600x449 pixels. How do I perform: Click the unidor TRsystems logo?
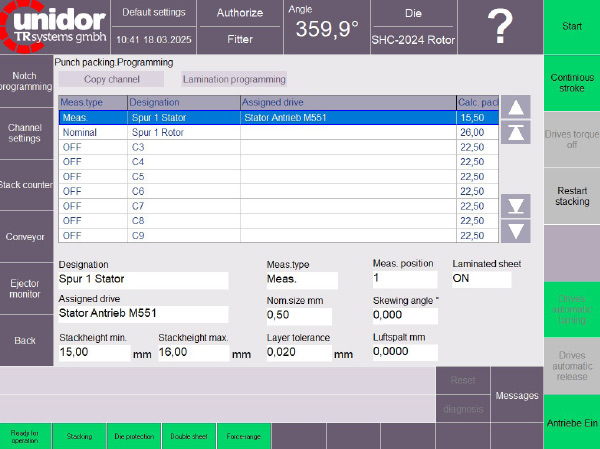[x=55, y=27]
